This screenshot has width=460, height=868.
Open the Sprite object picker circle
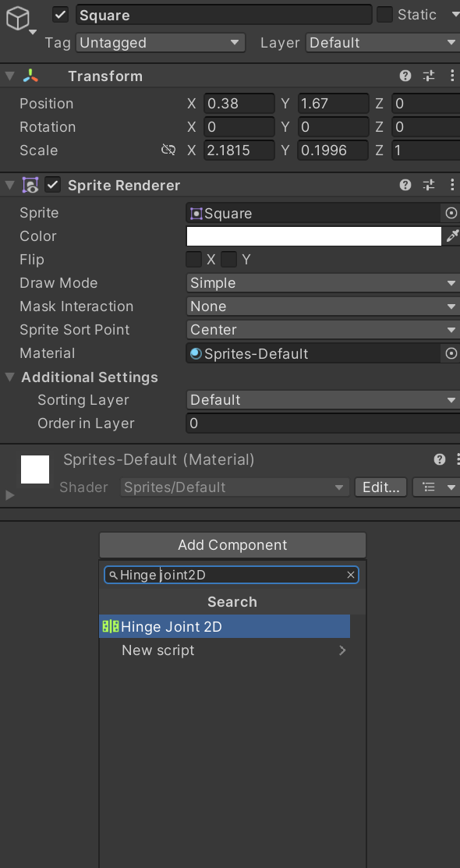(x=451, y=213)
